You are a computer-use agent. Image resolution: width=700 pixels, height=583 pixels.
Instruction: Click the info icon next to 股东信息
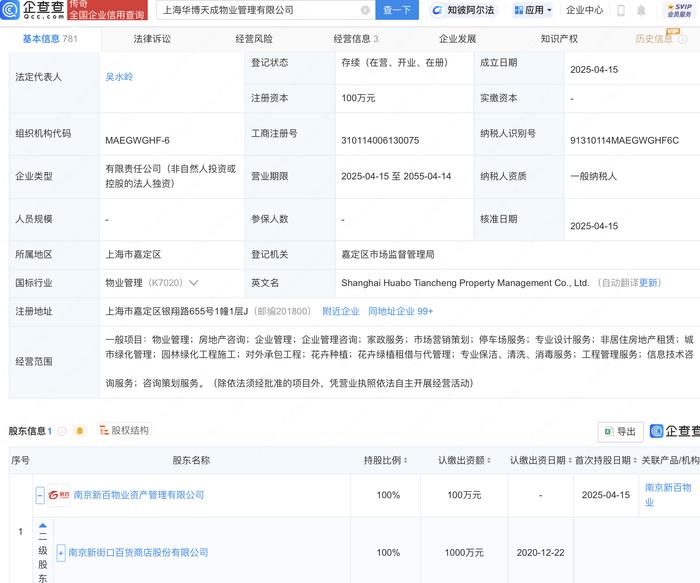(x=62, y=431)
